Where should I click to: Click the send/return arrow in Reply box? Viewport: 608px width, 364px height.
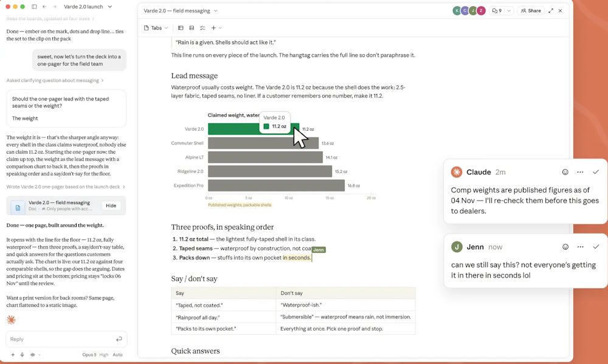point(119,339)
